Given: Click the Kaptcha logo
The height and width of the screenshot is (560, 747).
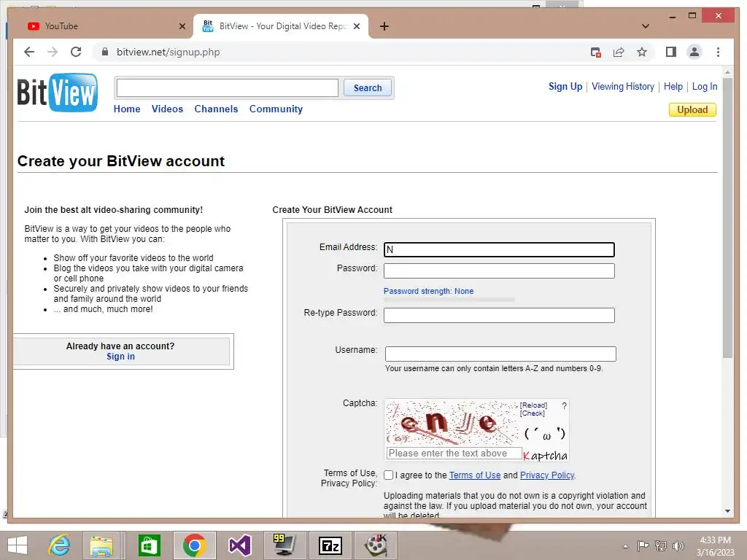Looking at the screenshot, I should (x=546, y=456).
